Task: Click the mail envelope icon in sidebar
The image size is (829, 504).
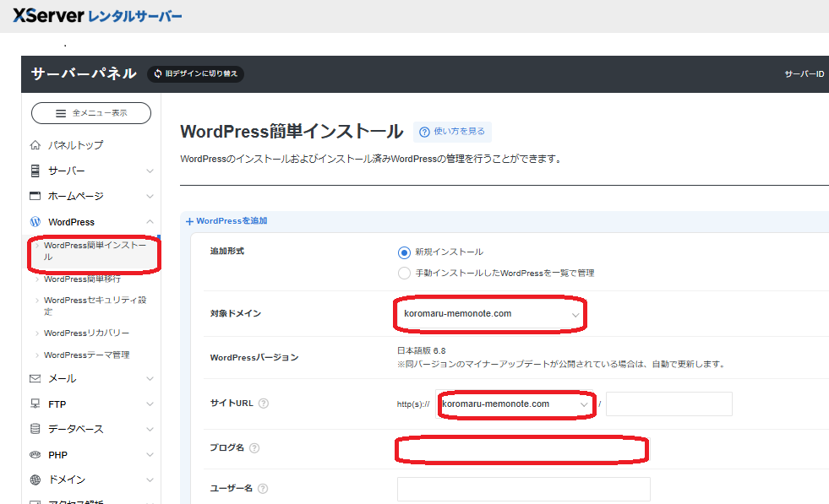Action: (35, 378)
